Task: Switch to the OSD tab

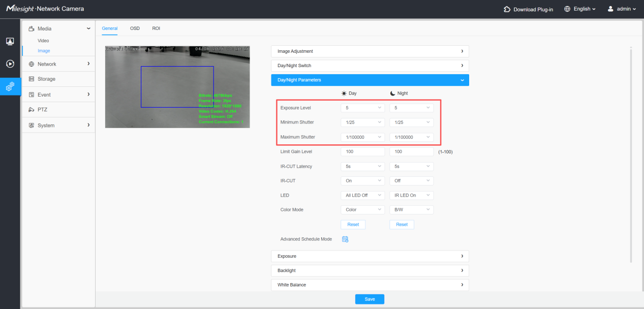Action: (135, 28)
